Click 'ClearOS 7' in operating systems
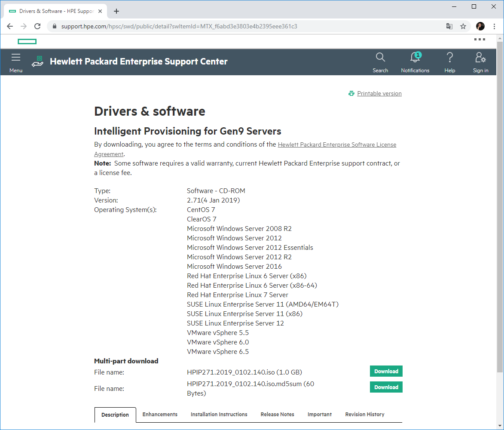Viewport: 504px width, 430px height. click(202, 219)
